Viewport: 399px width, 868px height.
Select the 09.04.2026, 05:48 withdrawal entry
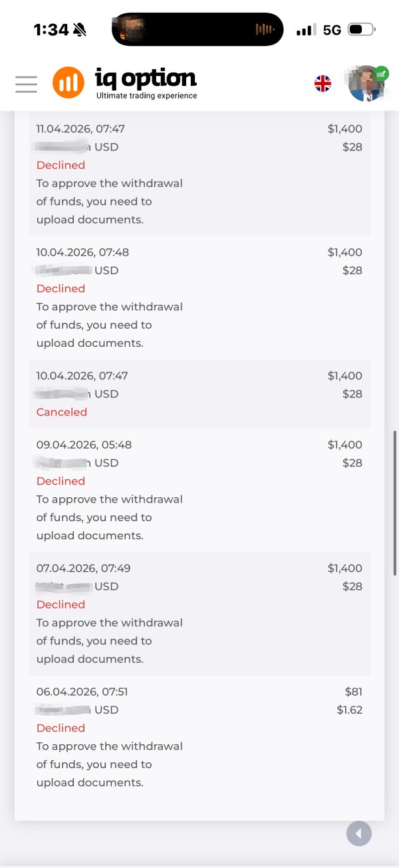[199, 490]
